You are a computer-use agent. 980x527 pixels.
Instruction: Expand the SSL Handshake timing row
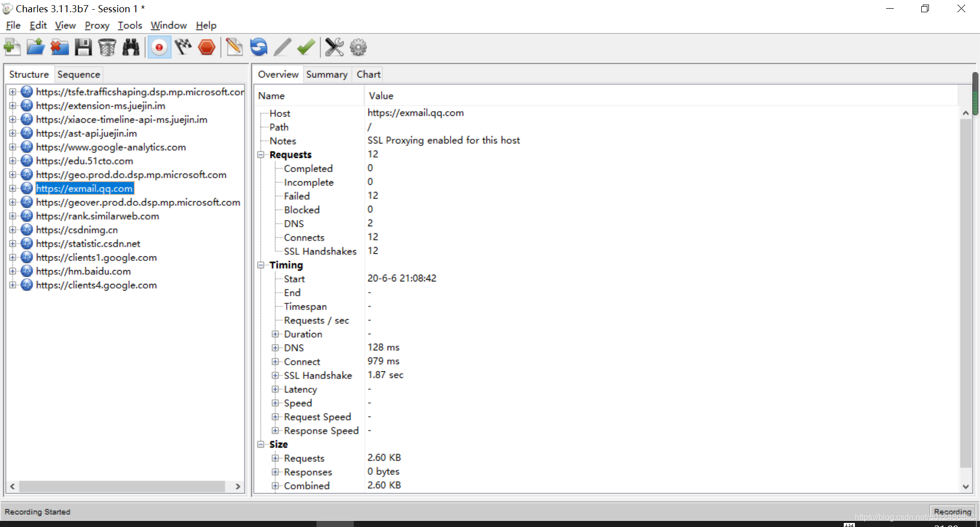click(x=275, y=375)
